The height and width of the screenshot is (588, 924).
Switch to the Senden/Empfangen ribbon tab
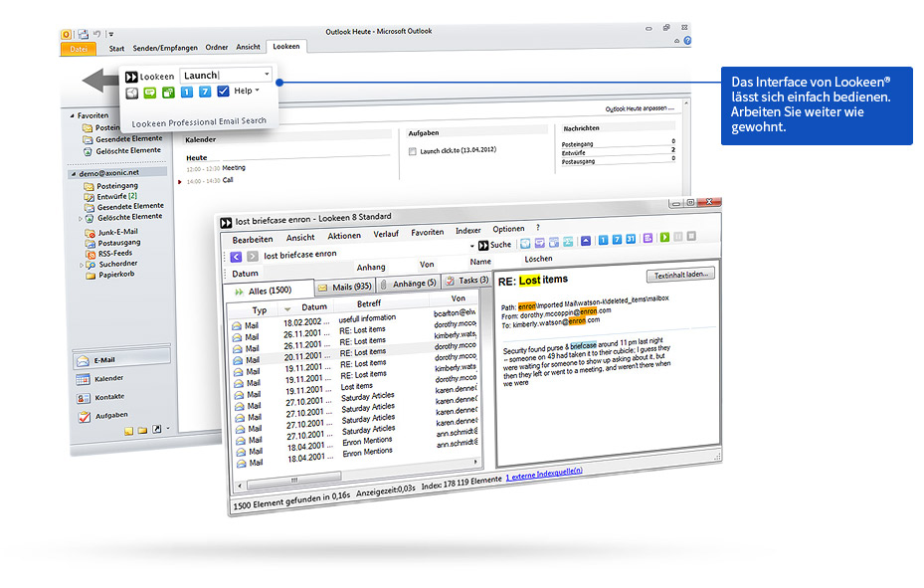[x=165, y=48]
